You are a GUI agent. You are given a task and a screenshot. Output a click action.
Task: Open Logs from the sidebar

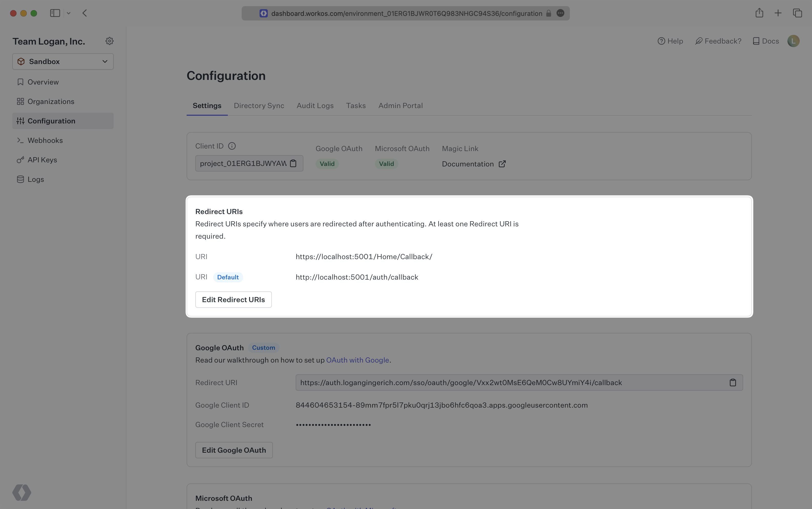point(36,179)
